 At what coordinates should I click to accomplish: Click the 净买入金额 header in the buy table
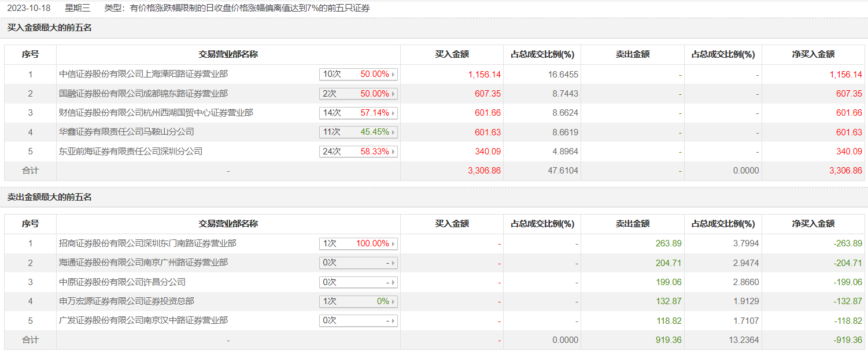[x=812, y=54]
